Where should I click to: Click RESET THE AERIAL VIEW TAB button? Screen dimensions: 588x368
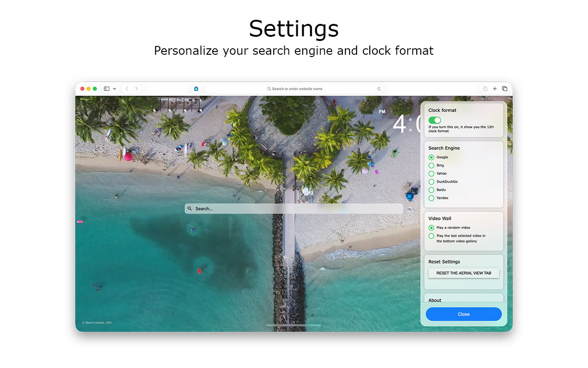click(x=464, y=273)
